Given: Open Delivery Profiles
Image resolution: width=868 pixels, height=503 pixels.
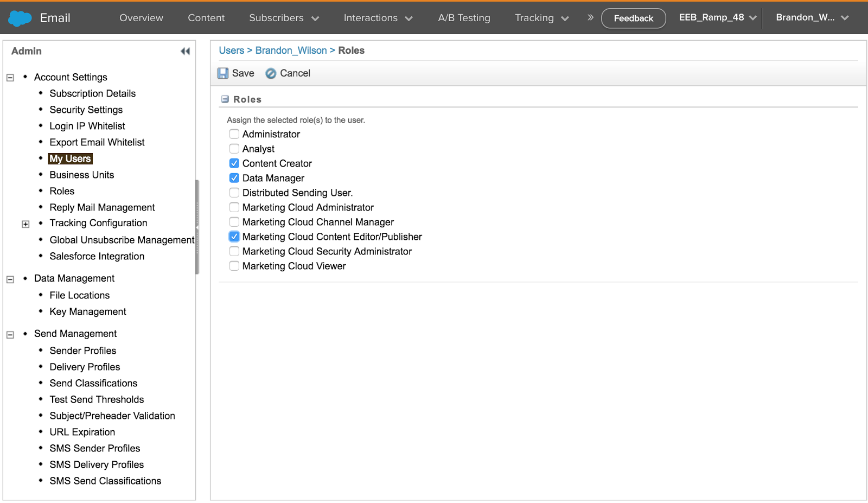Looking at the screenshot, I should (85, 367).
